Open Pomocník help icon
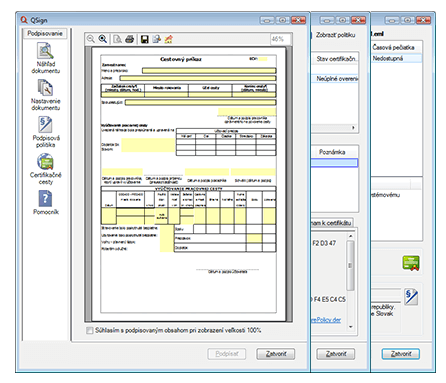Screen dimensions: 446x383 (x=46, y=202)
